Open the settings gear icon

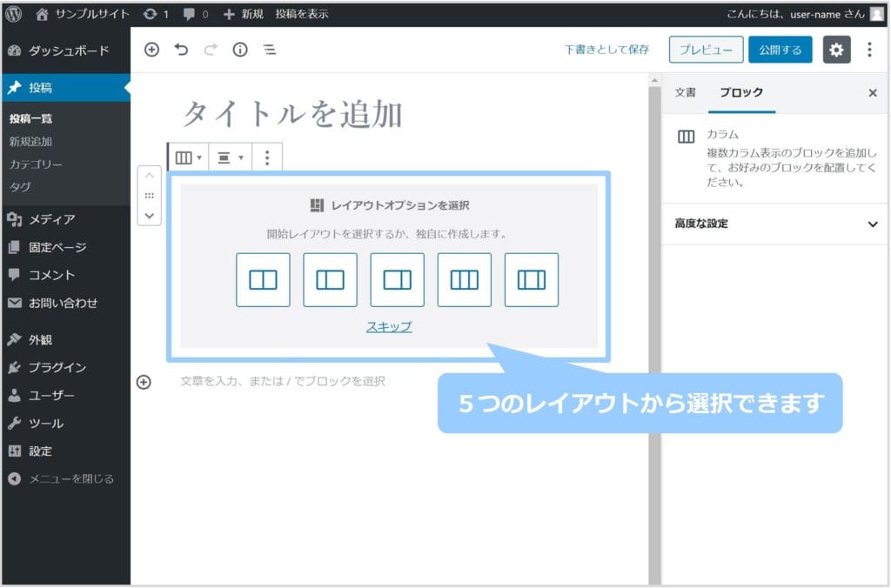pos(836,50)
